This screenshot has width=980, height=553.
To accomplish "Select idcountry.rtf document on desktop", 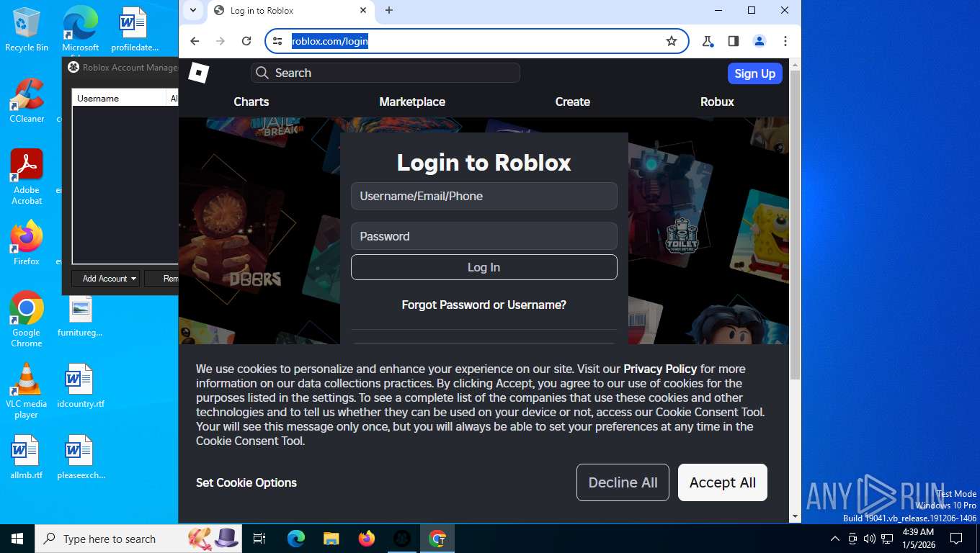I will 80,385.
